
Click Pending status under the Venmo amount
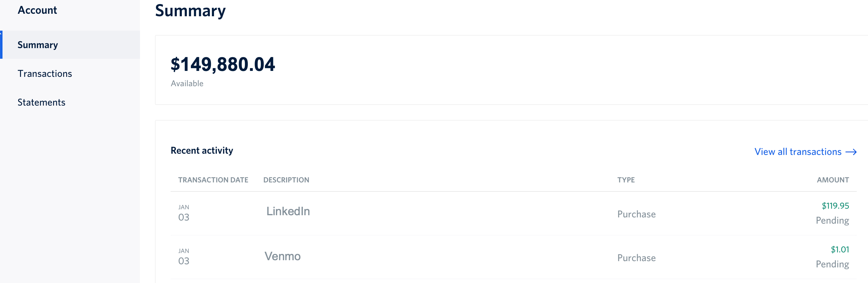coord(832,264)
